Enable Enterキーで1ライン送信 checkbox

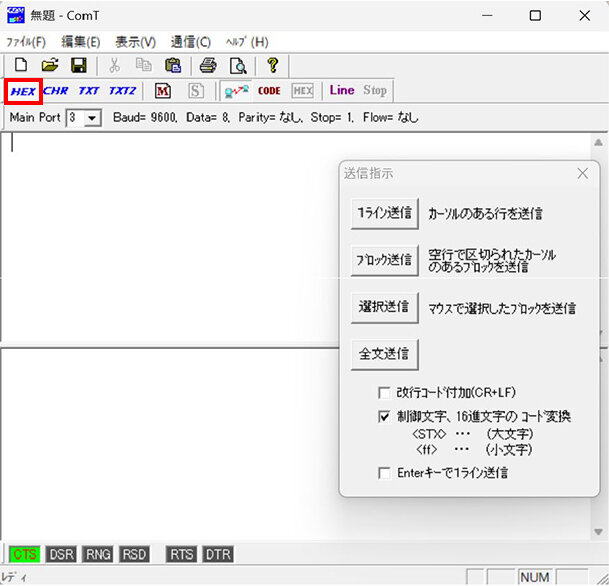pos(384,473)
